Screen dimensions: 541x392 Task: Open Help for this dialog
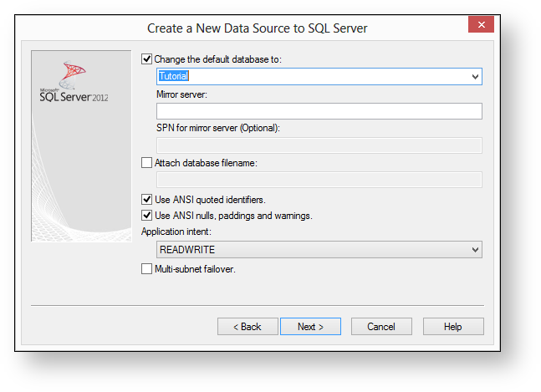point(452,327)
